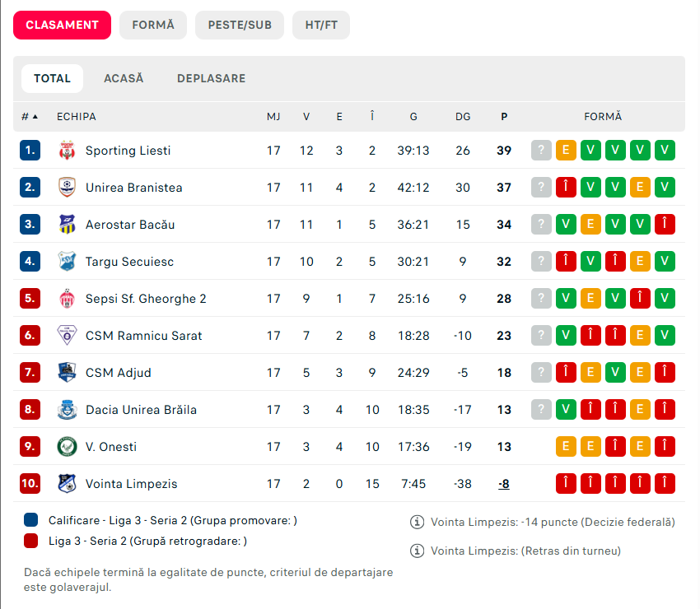Open V. Onesti team page
Screen dimensions: 700x609
click(111, 447)
